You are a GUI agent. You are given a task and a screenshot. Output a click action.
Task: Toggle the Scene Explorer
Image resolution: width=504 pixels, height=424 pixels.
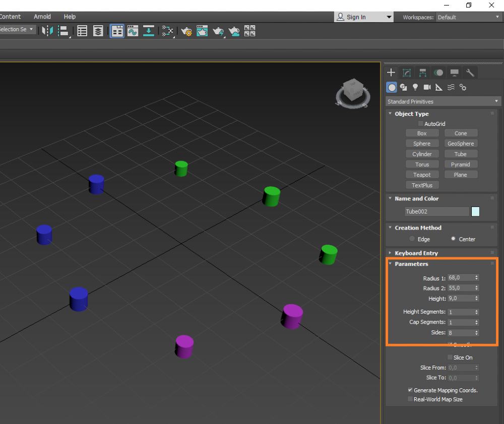[x=82, y=31]
